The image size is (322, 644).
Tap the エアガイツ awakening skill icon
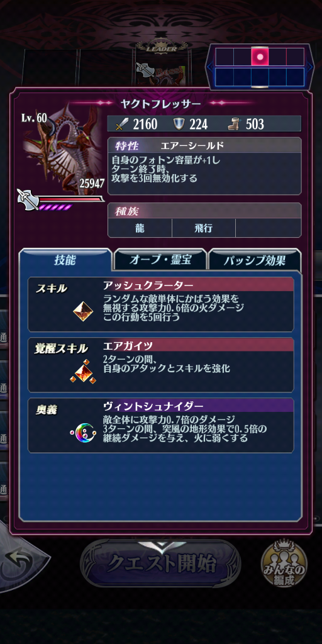[83, 372]
